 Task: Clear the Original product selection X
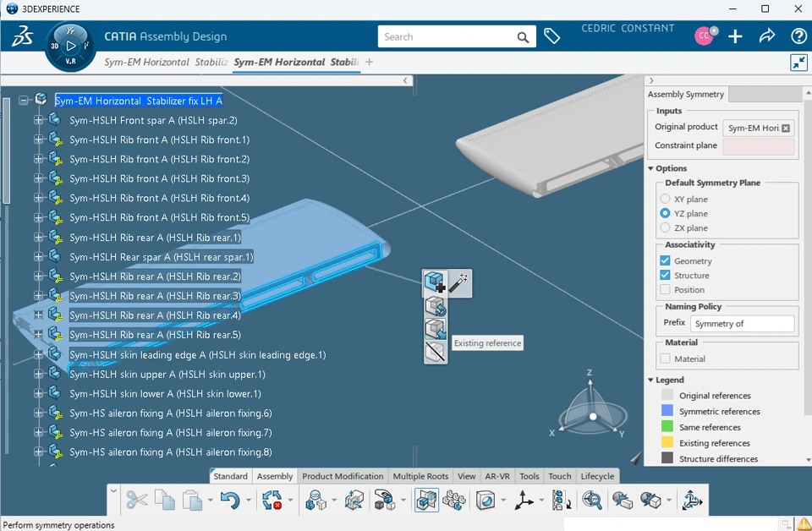pyautogui.click(x=786, y=128)
